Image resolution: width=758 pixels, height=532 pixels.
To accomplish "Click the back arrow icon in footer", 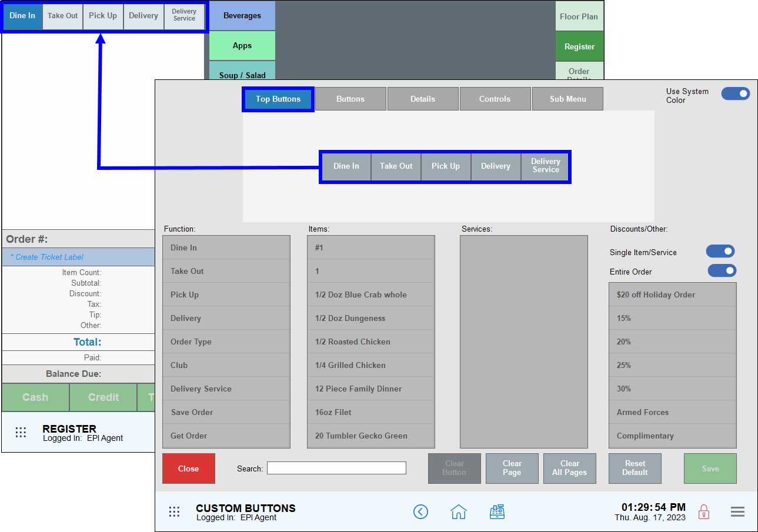I will (x=420, y=512).
